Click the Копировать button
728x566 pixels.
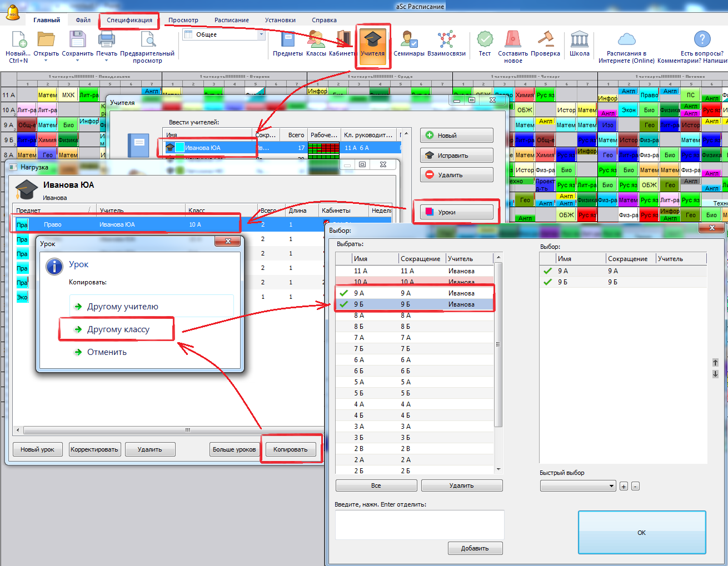coord(290,449)
